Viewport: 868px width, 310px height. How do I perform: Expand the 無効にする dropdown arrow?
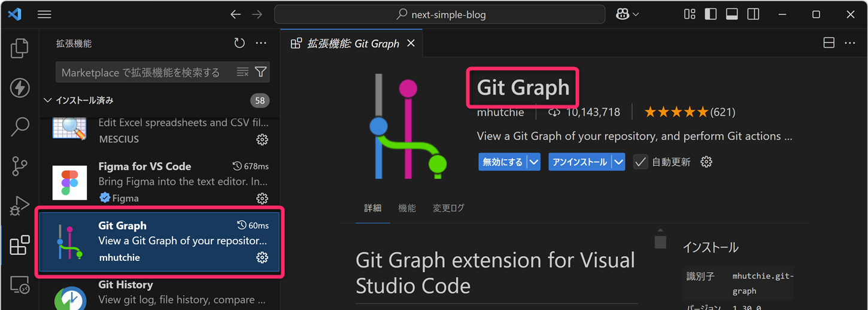(x=534, y=162)
